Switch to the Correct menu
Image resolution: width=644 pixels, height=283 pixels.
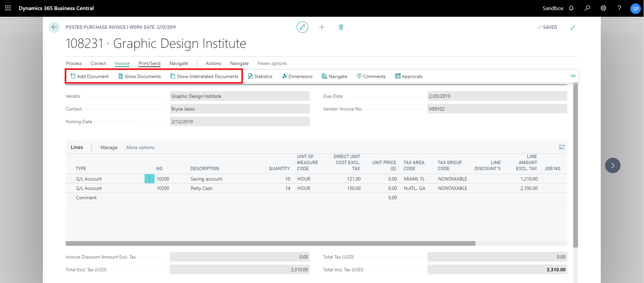tap(98, 63)
